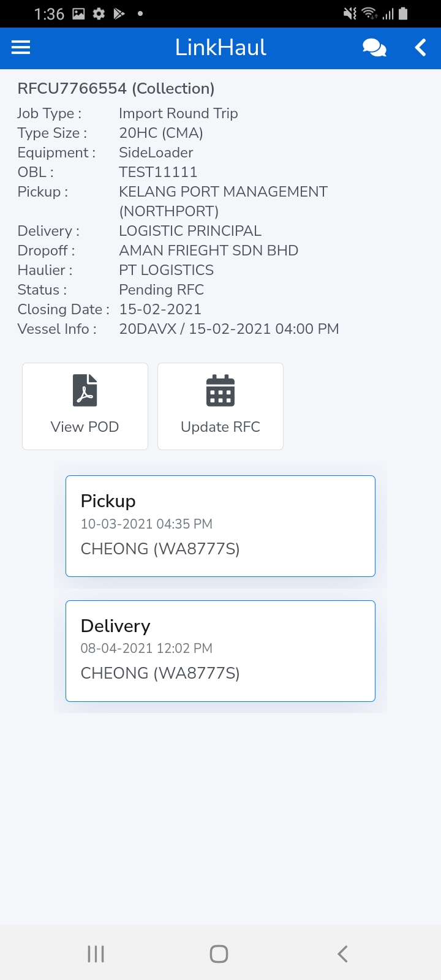Select the Pending RFC status text
Screen dimensions: 441x980
click(161, 290)
